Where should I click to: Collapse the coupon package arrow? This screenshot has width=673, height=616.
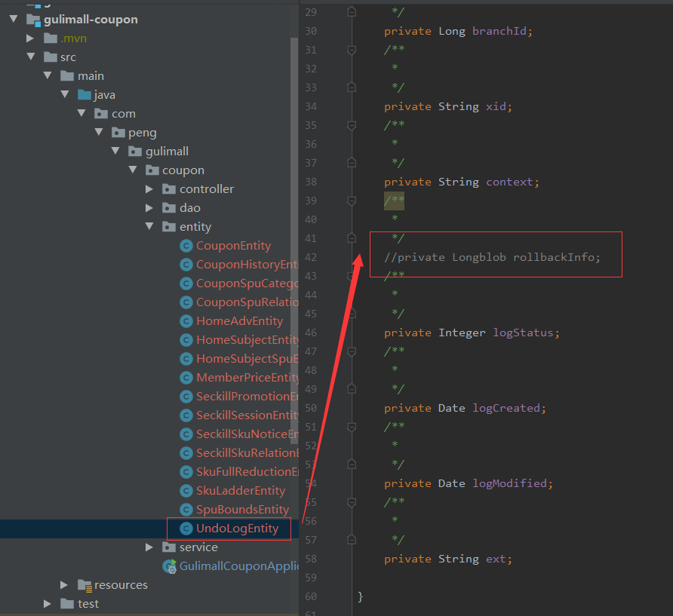[x=133, y=170]
